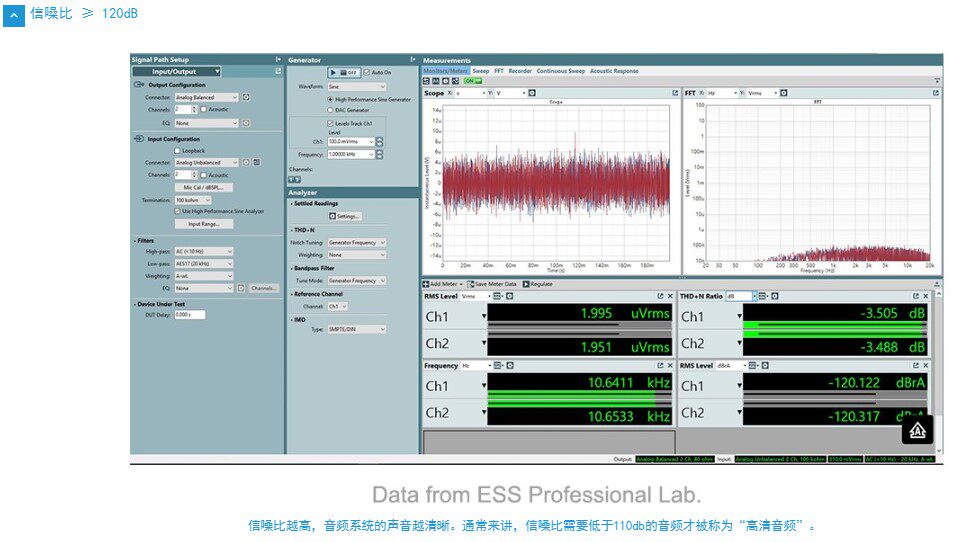The height and width of the screenshot is (542, 961).
Task: Click the DUT Delay input field
Action: coord(190,315)
